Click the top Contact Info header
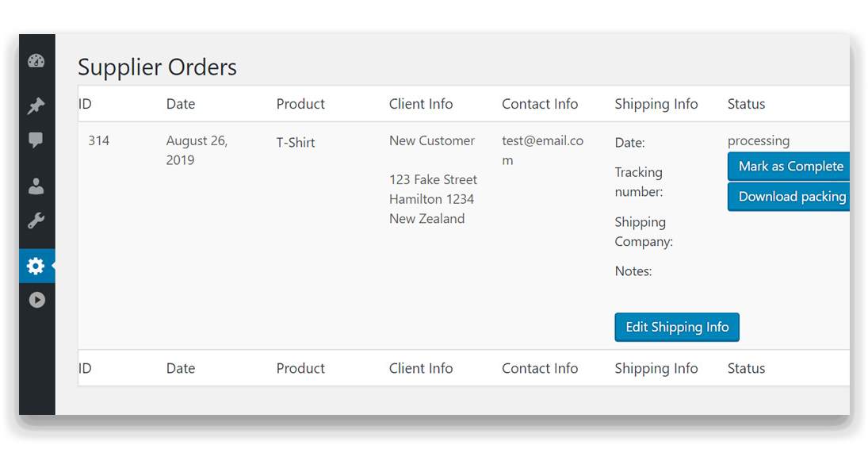Viewport: 868px width, 449px height. pos(540,104)
